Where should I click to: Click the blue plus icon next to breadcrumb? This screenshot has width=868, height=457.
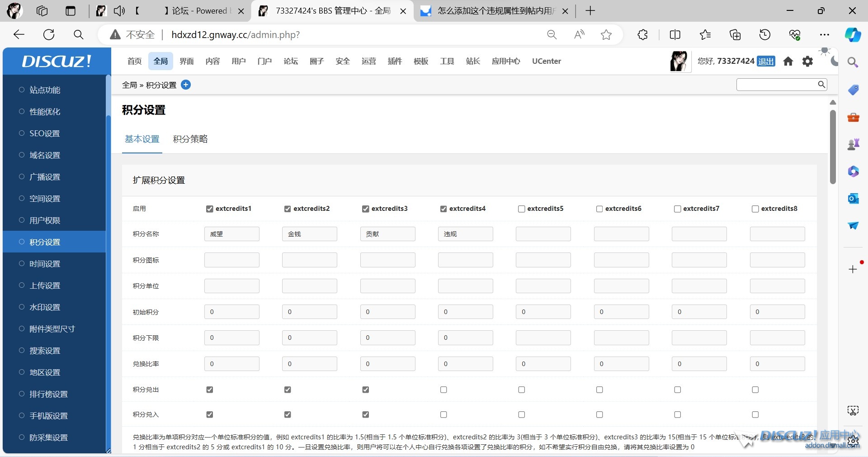pos(186,85)
